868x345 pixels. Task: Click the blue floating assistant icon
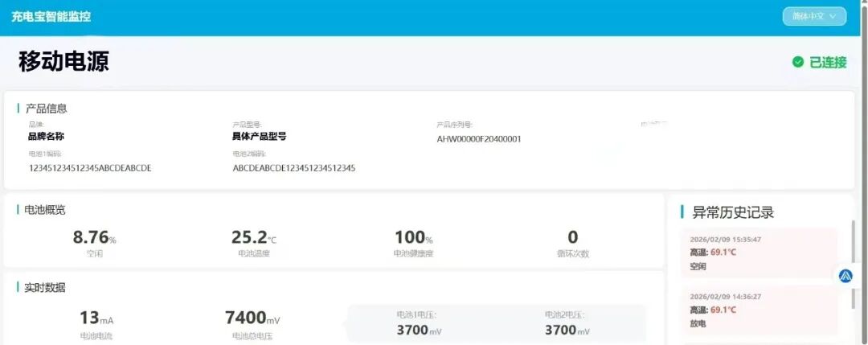pyautogui.click(x=845, y=276)
